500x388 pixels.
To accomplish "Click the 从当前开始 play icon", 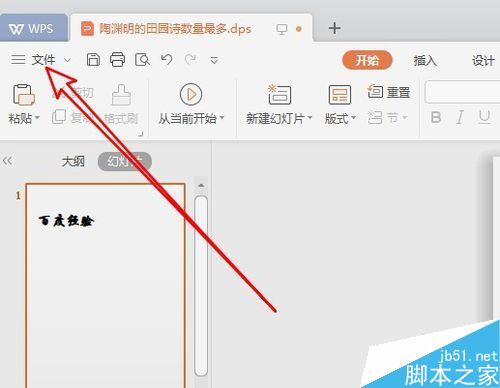I will (191, 95).
